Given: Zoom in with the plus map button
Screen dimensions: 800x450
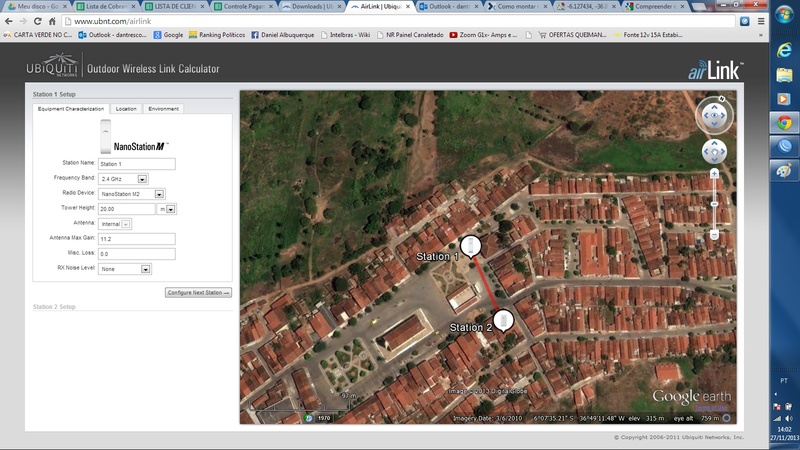Looking at the screenshot, I should pos(714,174).
